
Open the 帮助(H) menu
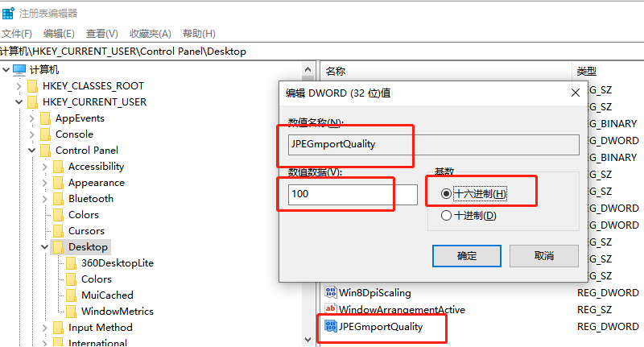(x=199, y=34)
